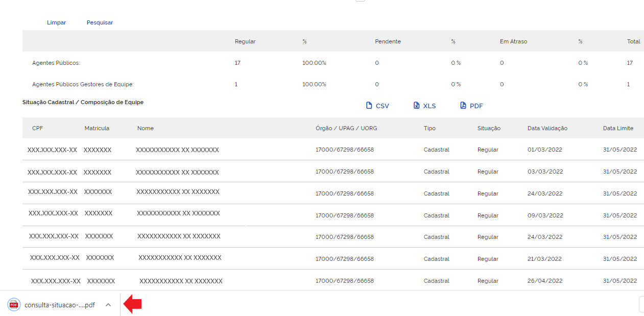
Task: Click the Matrícula column header
Action: (97, 128)
